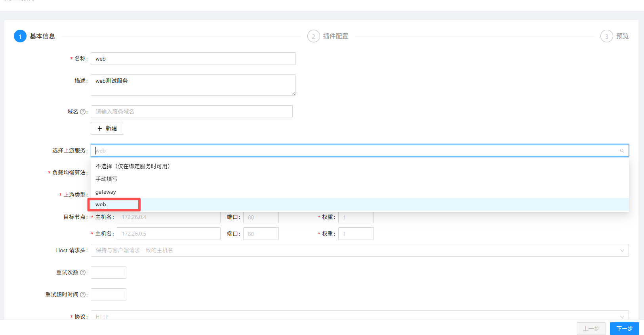Image resolution: width=644 pixels, height=335 pixels.
Task: Click the step 2 插件配置 circle
Action: click(314, 36)
